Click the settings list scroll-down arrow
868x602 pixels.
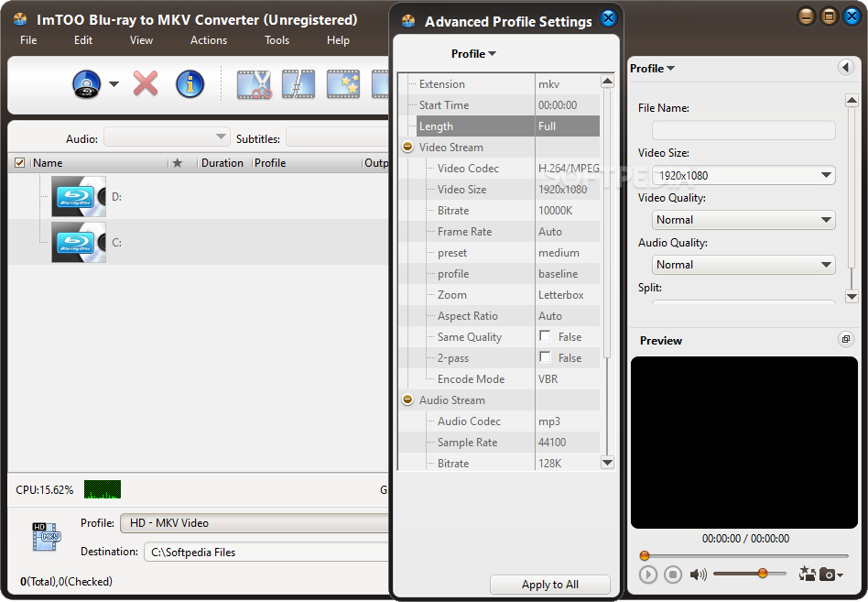(x=607, y=463)
